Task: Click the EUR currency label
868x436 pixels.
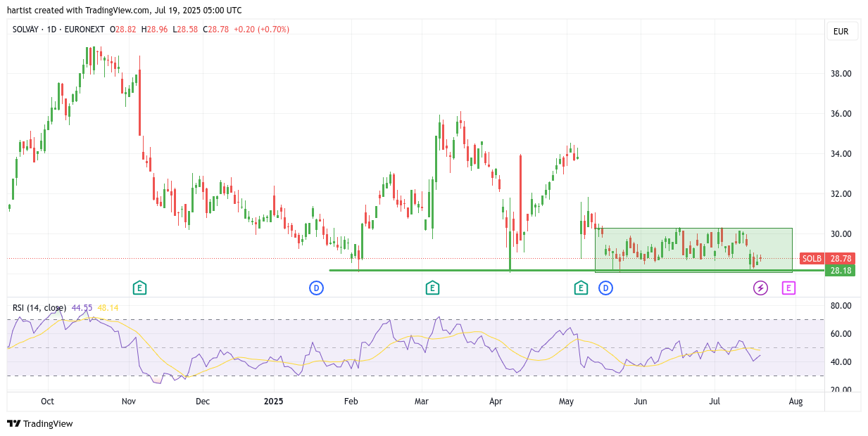Action: click(841, 32)
